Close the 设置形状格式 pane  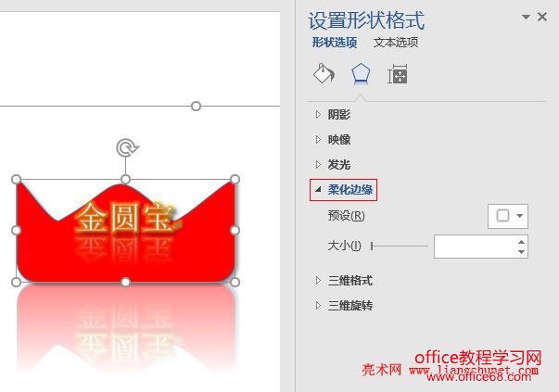[x=542, y=17]
